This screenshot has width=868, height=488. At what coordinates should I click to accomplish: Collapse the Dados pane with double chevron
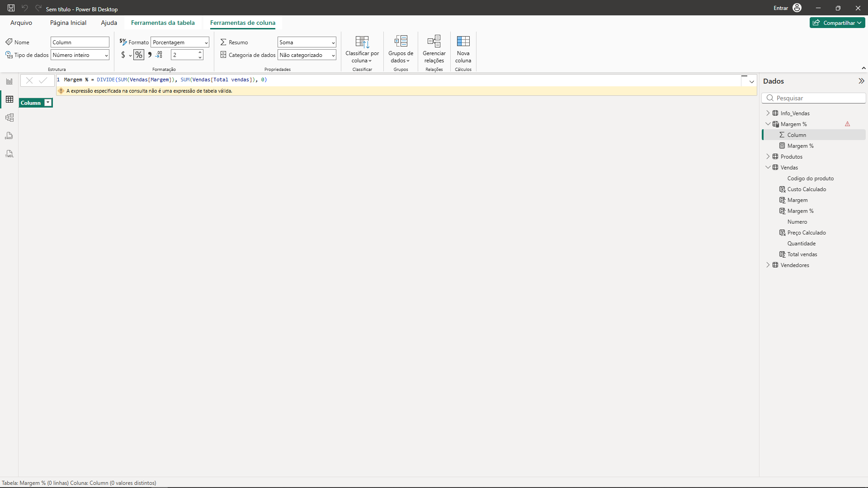[861, 81]
